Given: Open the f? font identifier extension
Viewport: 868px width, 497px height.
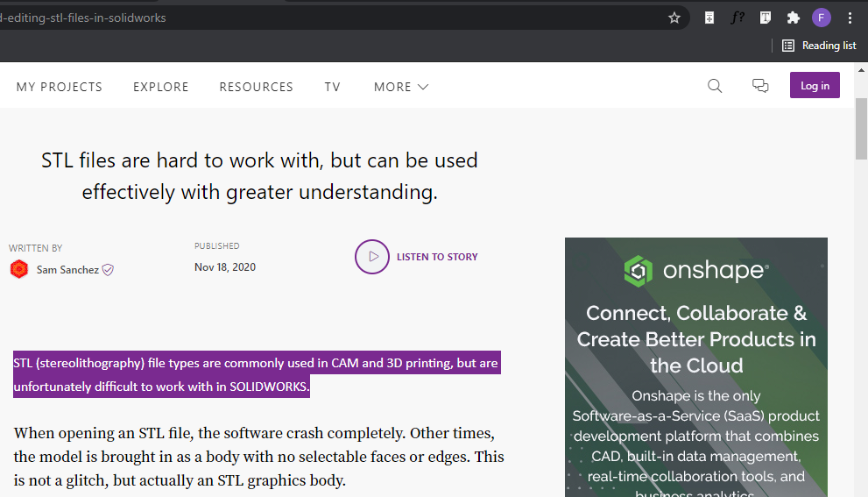Looking at the screenshot, I should (737, 18).
